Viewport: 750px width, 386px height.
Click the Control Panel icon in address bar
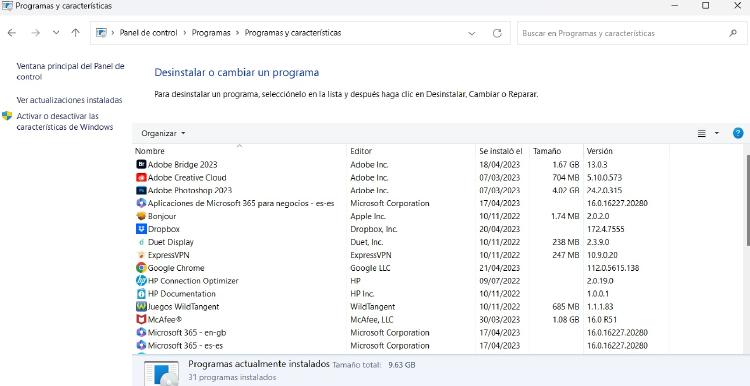(x=101, y=33)
